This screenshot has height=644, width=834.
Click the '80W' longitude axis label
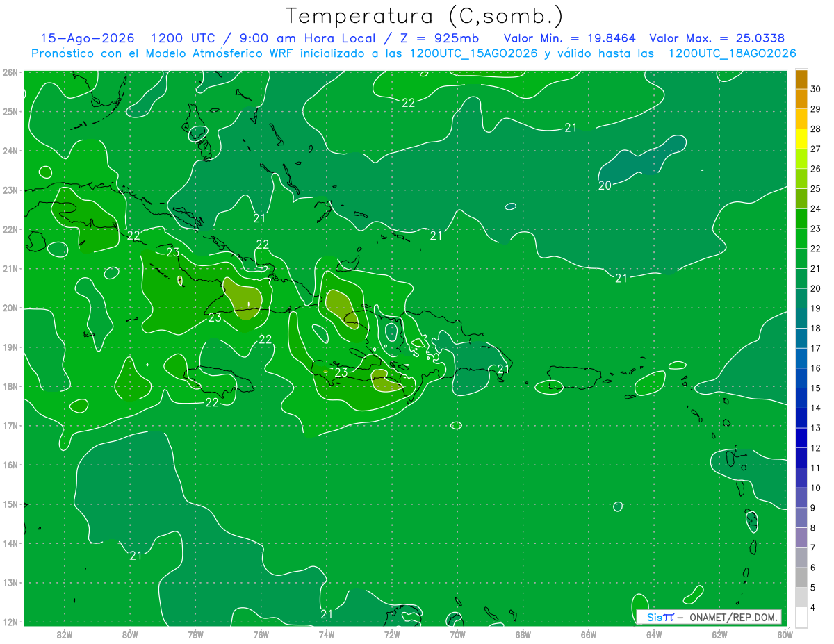tap(130, 634)
